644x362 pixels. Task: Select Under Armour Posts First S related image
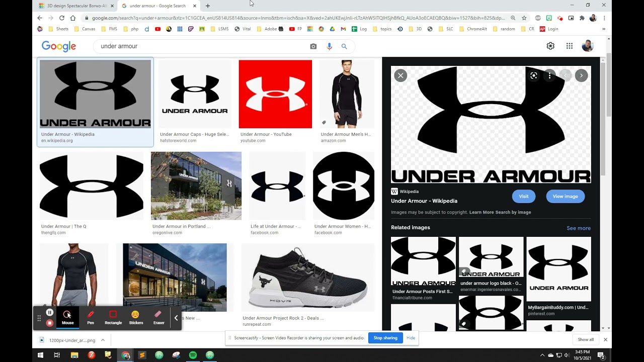(x=423, y=261)
